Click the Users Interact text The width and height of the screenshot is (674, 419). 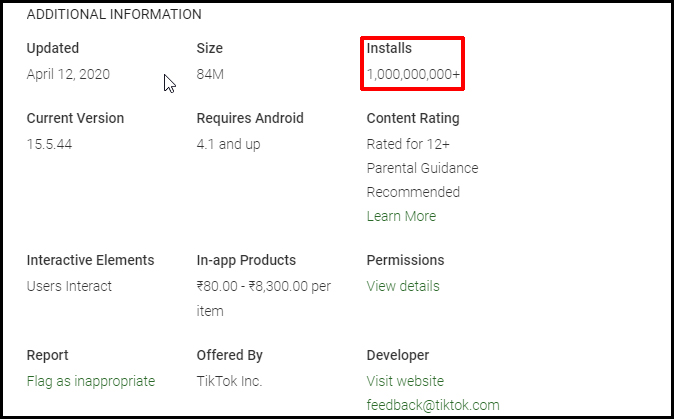[x=70, y=286]
